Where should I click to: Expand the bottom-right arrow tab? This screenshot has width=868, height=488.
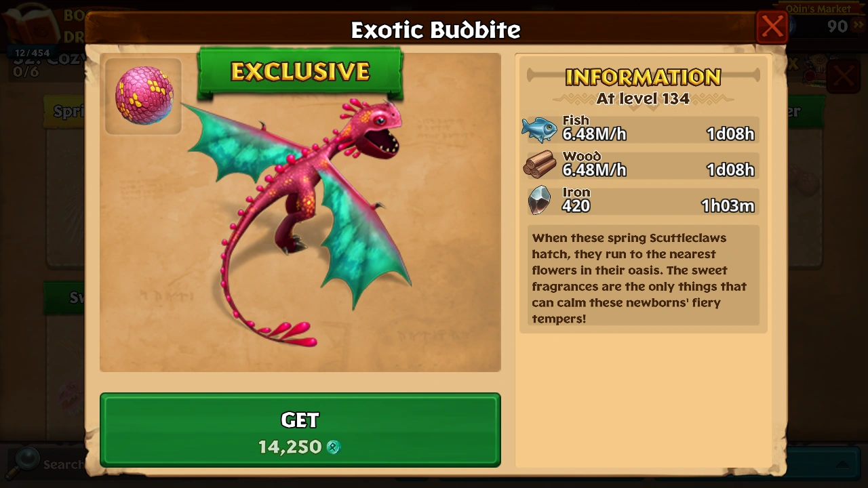(842, 464)
